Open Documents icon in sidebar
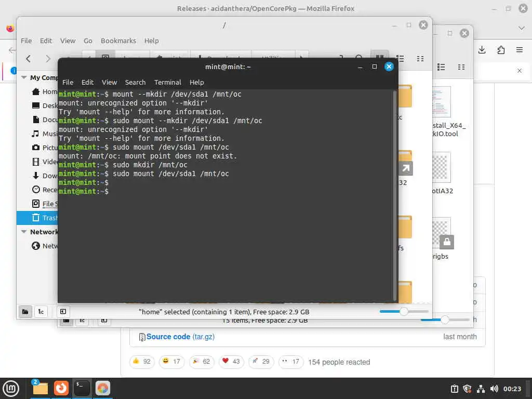The image size is (532, 399). [36, 119]
